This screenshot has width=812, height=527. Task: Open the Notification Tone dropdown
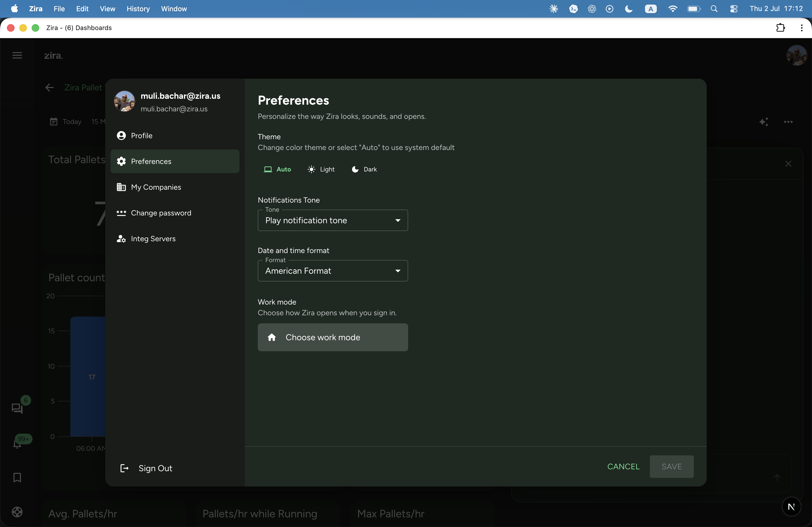(x=333, y=220)
